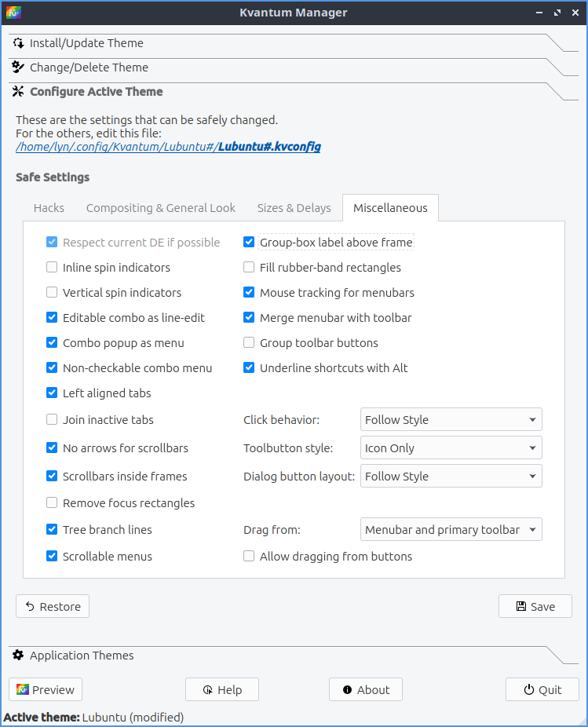This screenshot has height=727, width=588.
Task: Click the Configure Active Theme tools icon
Action: coord(19,92)
